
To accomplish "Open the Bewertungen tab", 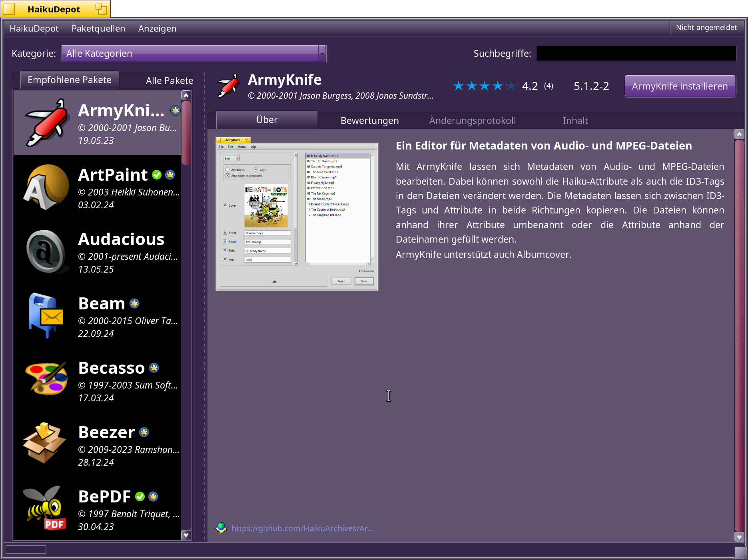I will coord(369,121).
